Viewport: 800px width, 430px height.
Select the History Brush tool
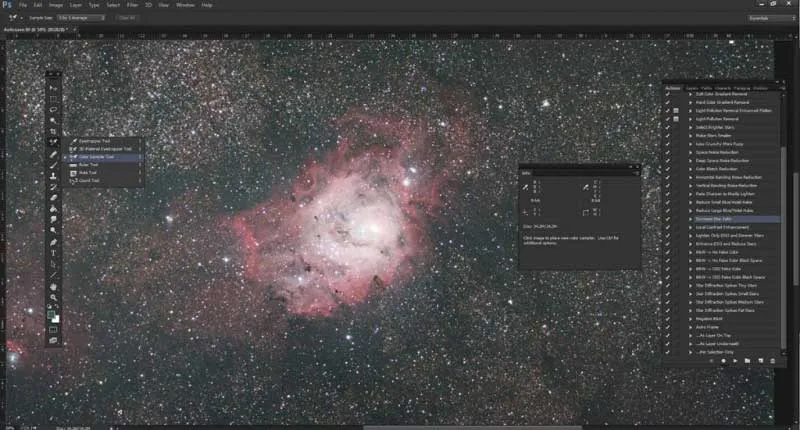click(53, 187)
